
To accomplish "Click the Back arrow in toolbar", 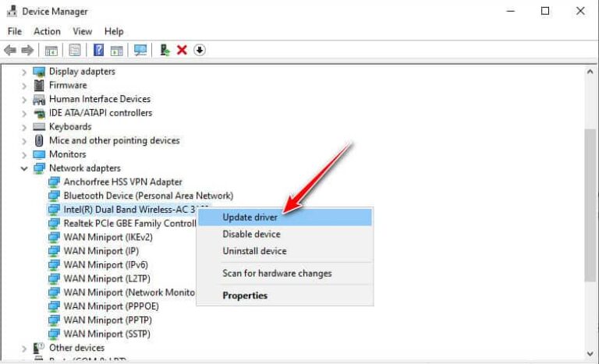I will pos(10,50).
